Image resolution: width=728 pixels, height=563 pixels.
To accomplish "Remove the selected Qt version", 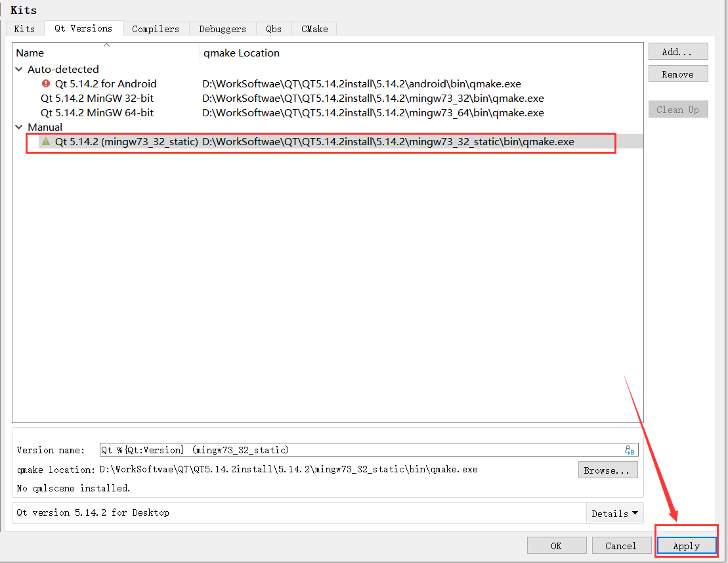I will (678, 74).
